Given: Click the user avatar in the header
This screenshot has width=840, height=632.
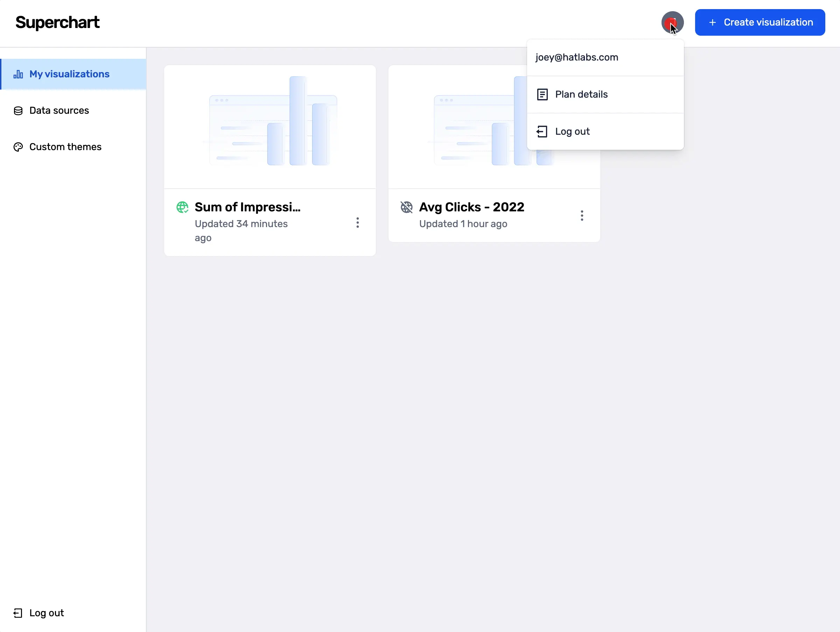Looking at the screenshot, I should 672,22.
